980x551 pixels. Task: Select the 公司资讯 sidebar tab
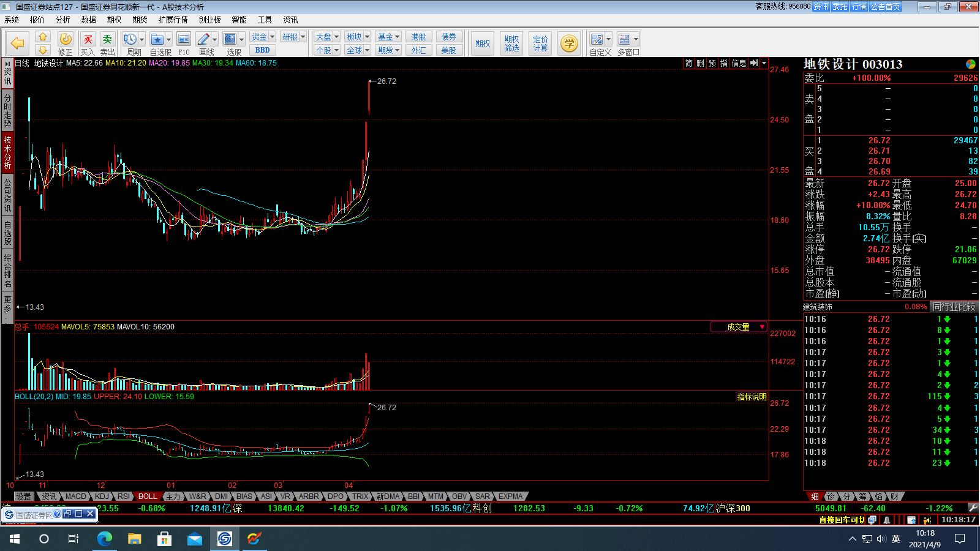coord(7,195)
